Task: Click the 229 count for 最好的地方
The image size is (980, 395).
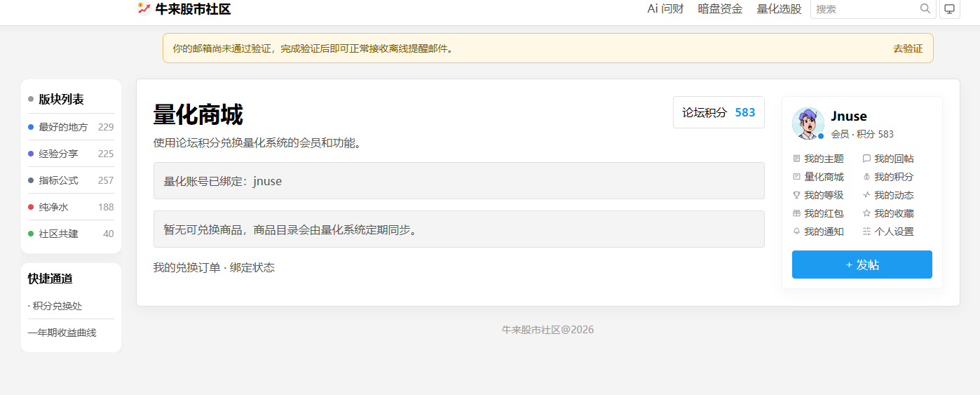Action: (x=106, y=127)
